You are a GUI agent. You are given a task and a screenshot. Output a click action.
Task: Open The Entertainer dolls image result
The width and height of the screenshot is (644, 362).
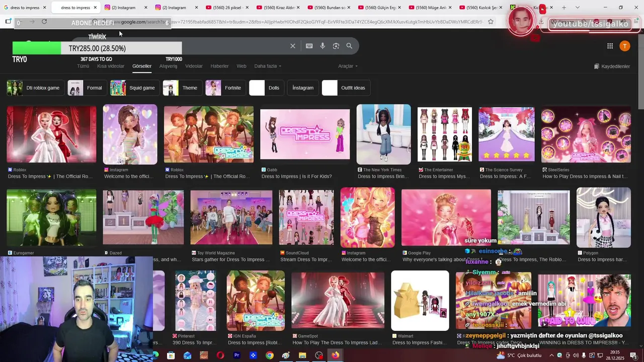click(x=445, y=134)
